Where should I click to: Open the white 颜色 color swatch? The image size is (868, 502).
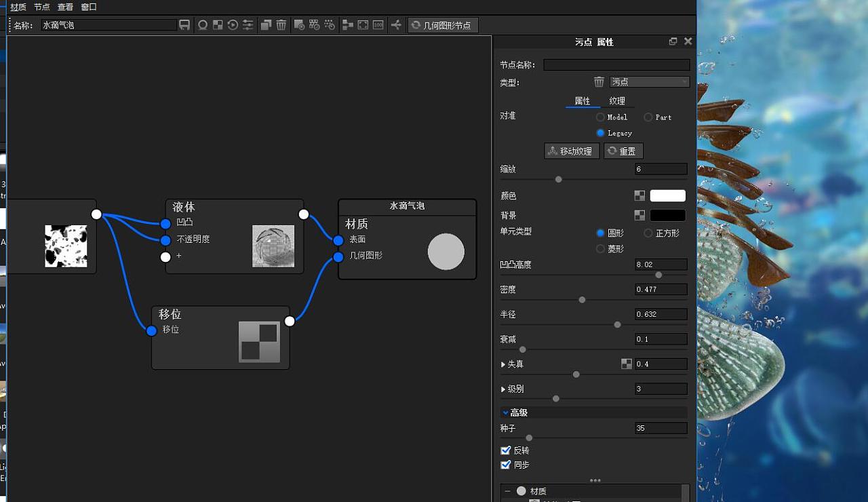click(667, 195)
